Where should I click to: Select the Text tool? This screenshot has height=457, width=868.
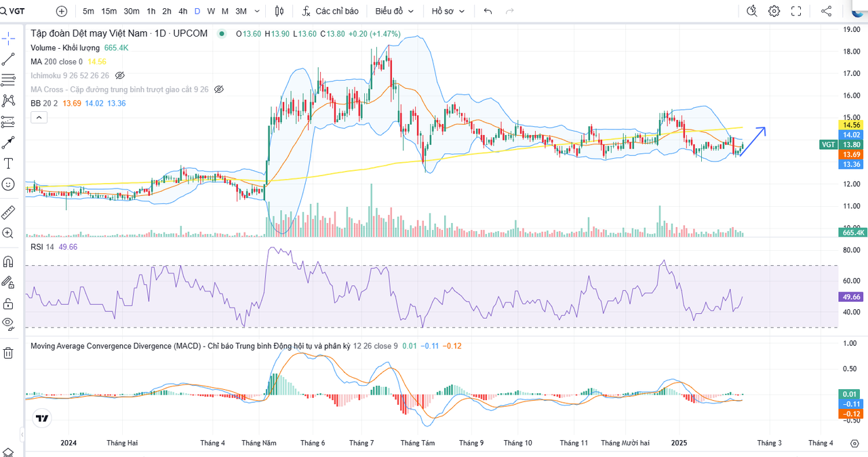8,163
